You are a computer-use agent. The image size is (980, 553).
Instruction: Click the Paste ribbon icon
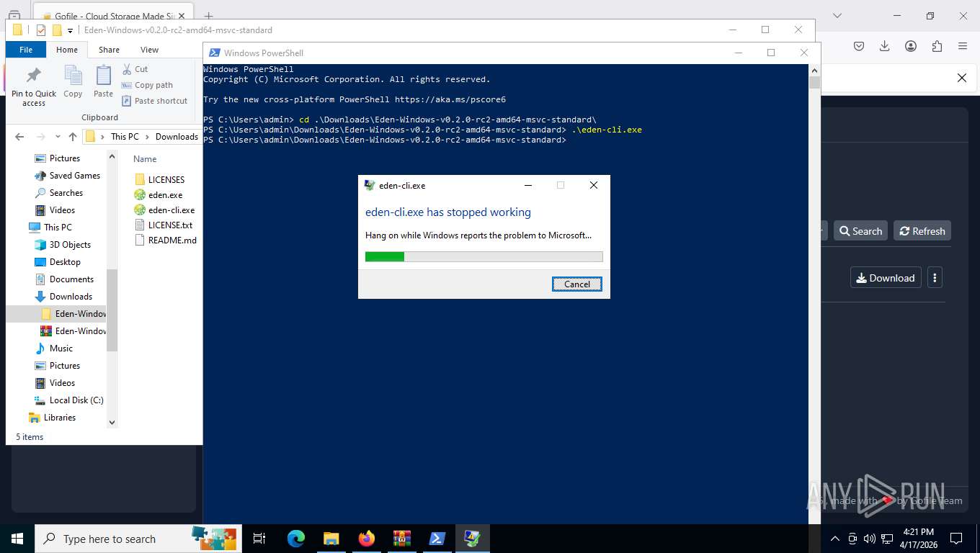[x=103, y=81]
